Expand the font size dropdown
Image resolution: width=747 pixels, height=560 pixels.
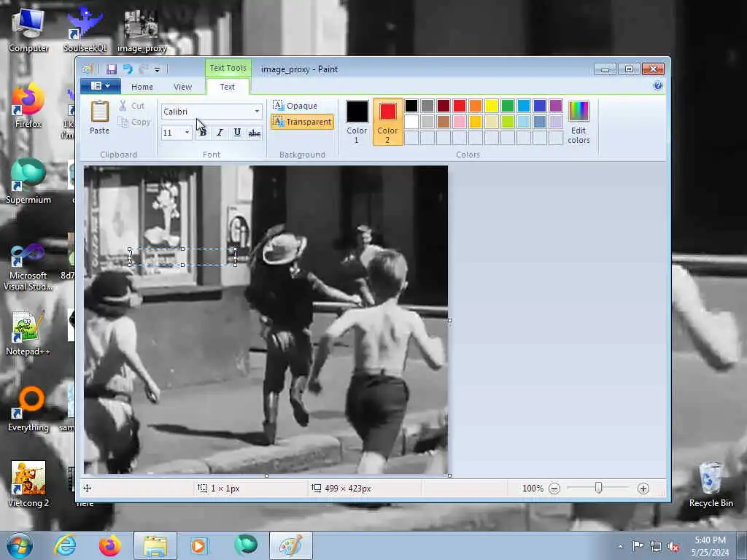187,133
